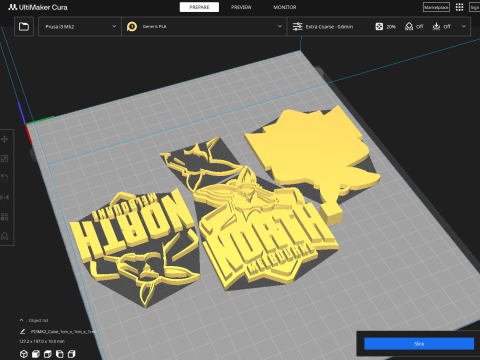Collapse the Object list panel

click(21, 320)
